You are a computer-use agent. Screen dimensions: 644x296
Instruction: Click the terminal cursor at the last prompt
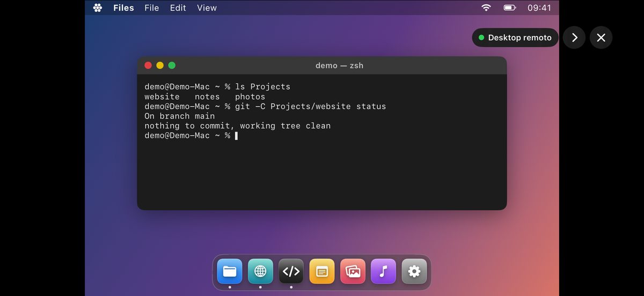236,136
